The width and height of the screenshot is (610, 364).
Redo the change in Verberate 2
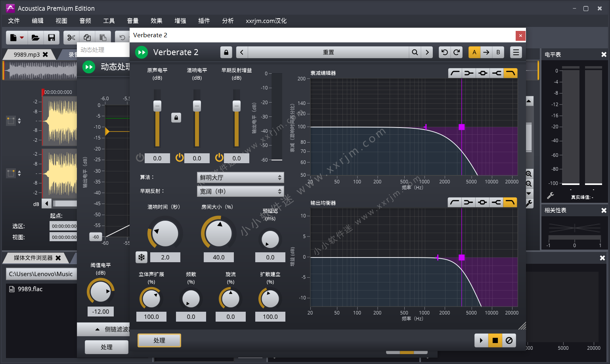pos(457,52)
